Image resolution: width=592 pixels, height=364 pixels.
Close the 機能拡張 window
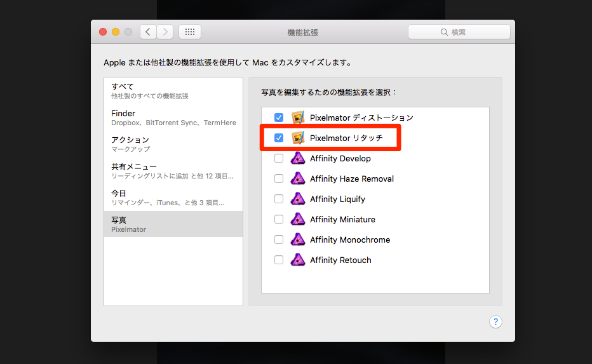103,32
